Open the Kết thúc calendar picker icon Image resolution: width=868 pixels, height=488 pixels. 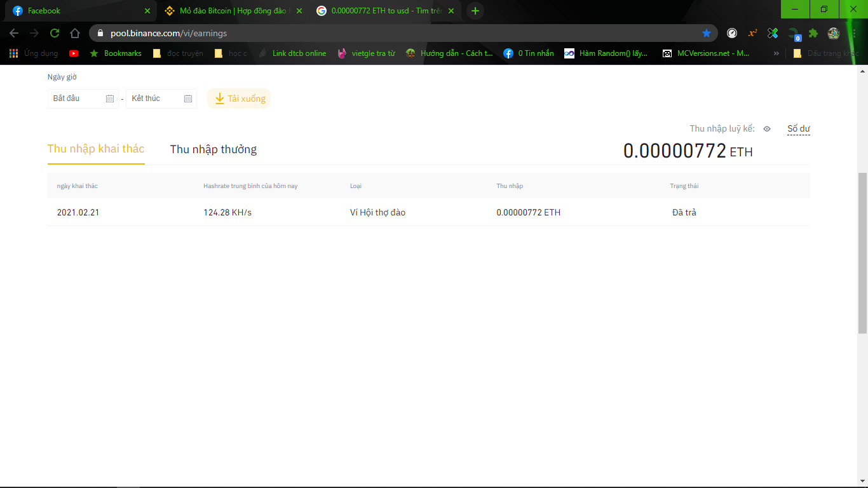point(188,98)
